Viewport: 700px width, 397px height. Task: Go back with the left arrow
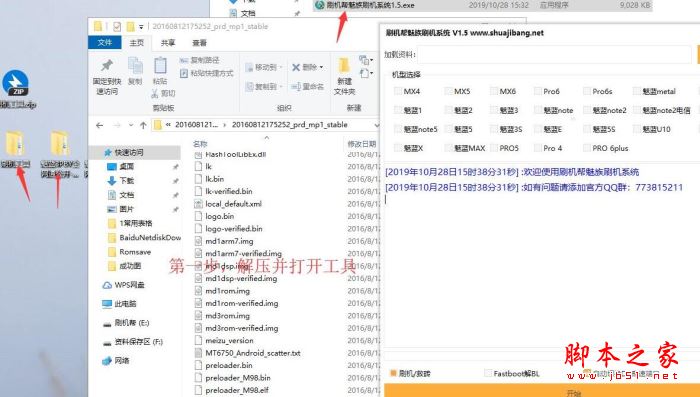point(100,125)
